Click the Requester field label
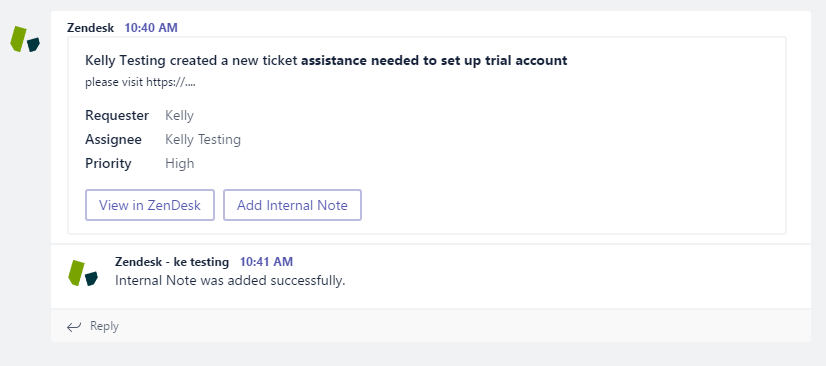 117,115
